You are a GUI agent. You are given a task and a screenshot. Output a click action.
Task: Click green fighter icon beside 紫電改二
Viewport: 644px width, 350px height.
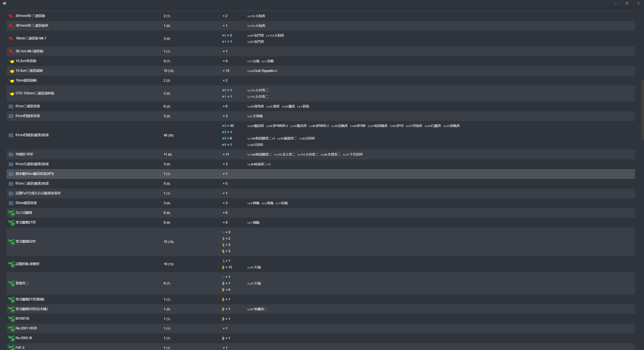click(12, 284)
